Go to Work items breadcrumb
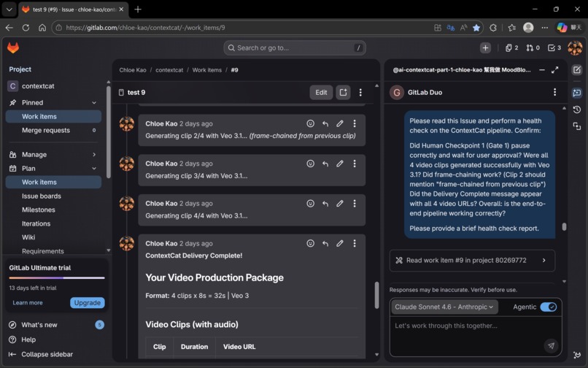Screen dimensions: 588x368 click(207, 70)
